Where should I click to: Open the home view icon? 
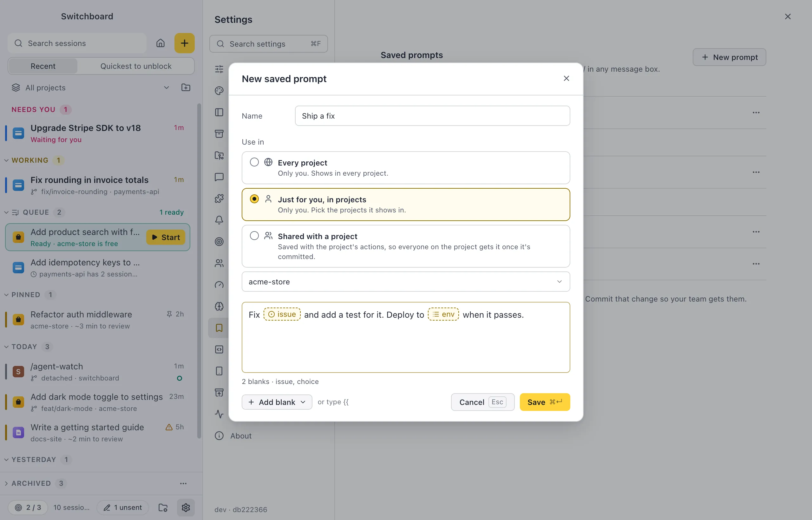pyautogui.click(x=160, y=43)
